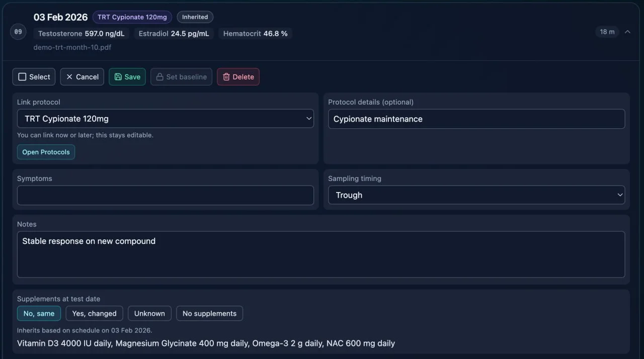Set supplements status to Unknown
Viewport: 644px width, 359px height.
point(149,313)
